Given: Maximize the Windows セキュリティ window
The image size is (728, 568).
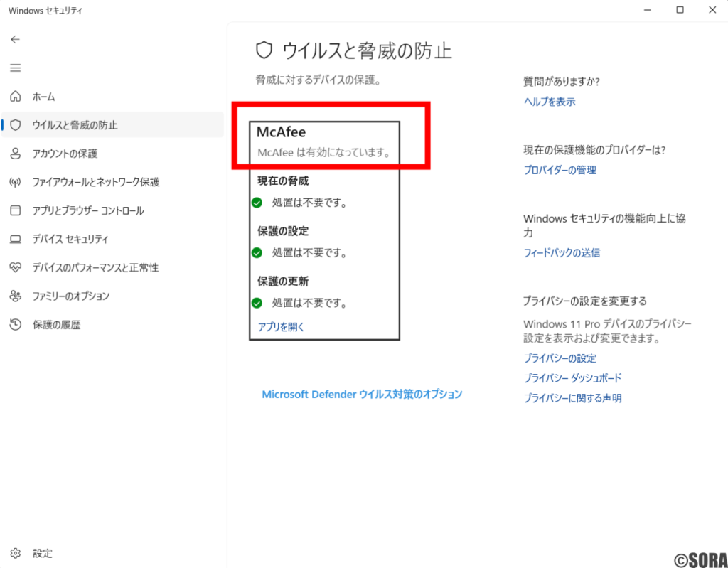Looking at the screenshot, I should (x=680, y=10).
